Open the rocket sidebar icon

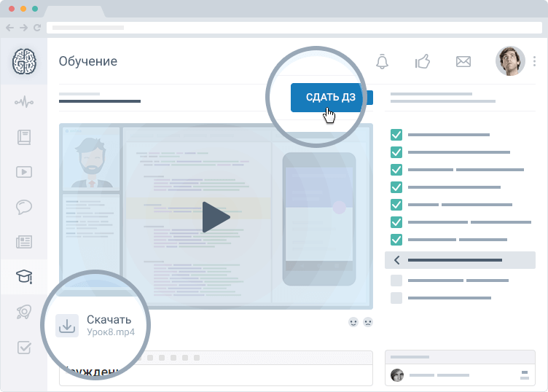pyautogui.click(x=23, y=312)
